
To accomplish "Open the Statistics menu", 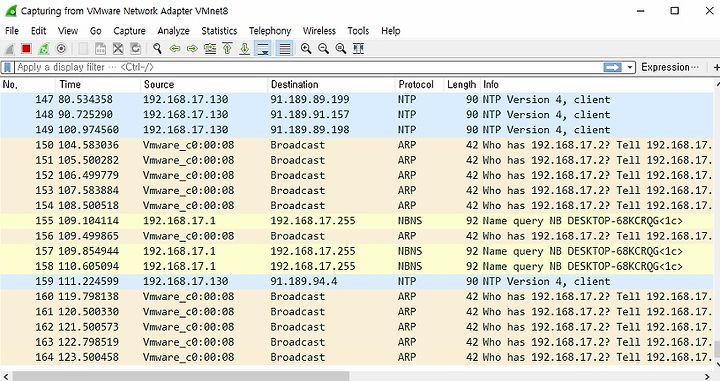I will click(x=219, y=31).
